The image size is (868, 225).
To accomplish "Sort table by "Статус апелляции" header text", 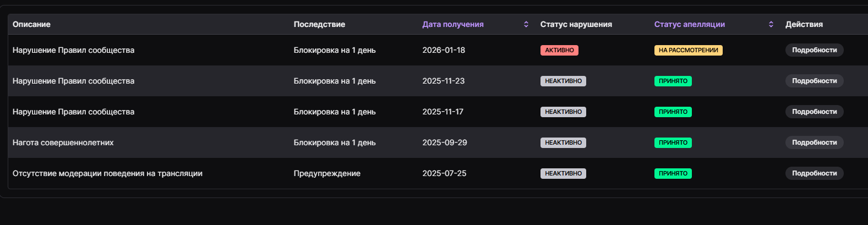I will [x=689, y=24].
